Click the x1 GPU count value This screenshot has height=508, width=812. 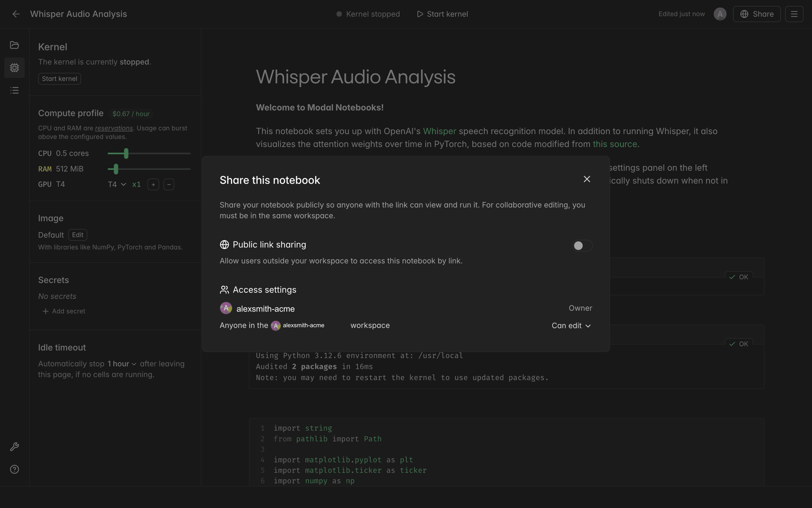click(136, 185)
